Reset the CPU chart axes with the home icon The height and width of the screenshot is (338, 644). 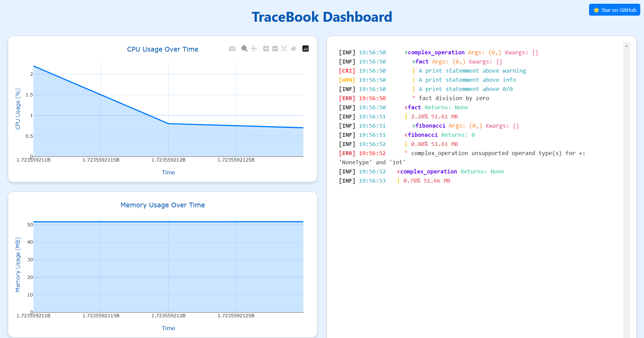coord(293,49)
